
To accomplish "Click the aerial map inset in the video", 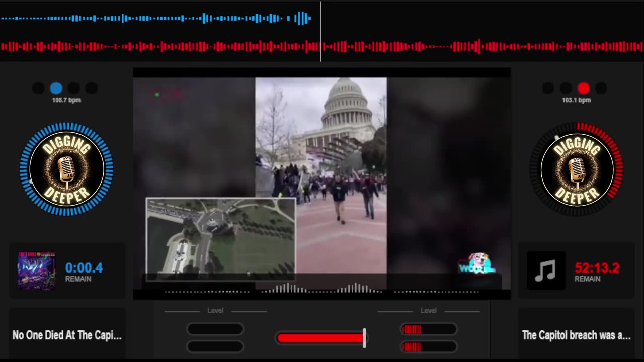I will point(220,238).
